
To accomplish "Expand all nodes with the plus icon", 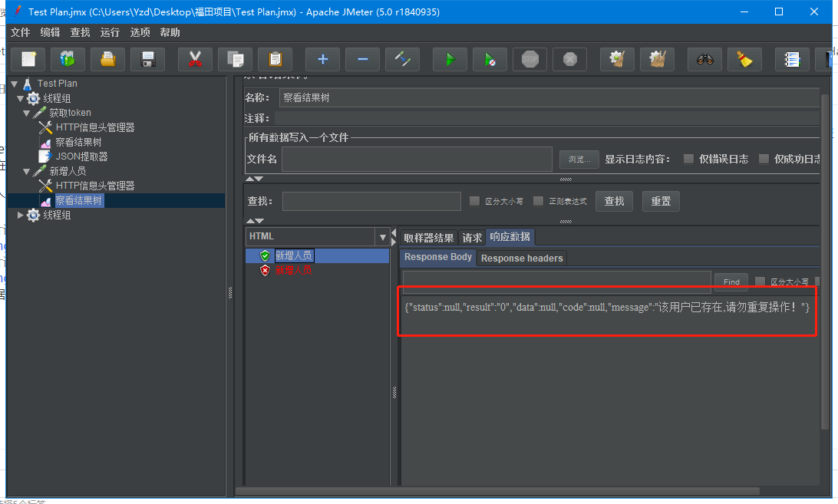I will 322,59.
